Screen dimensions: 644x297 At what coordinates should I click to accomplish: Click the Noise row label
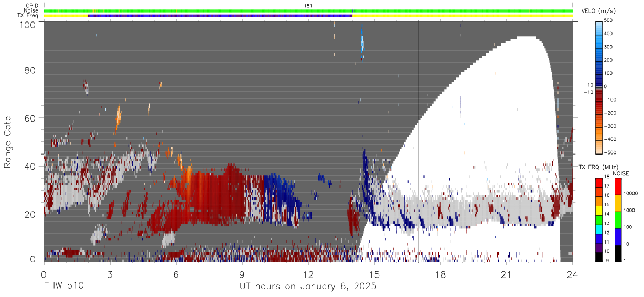(31, 10)
